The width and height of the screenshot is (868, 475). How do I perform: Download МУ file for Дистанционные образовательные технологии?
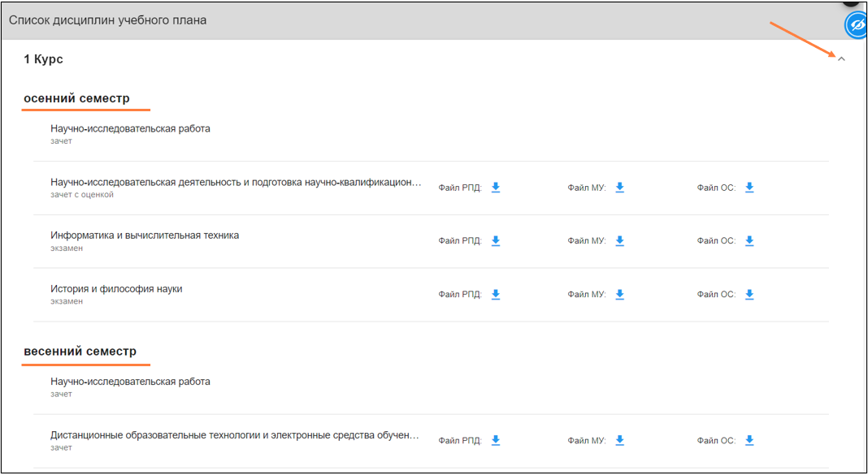(x=620, y=440)
